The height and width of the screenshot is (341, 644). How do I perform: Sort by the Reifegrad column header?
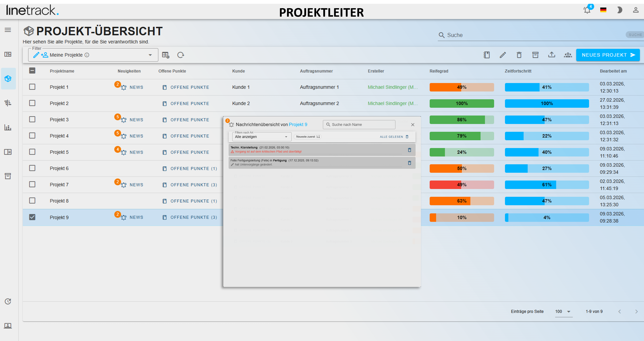point(439,71)
